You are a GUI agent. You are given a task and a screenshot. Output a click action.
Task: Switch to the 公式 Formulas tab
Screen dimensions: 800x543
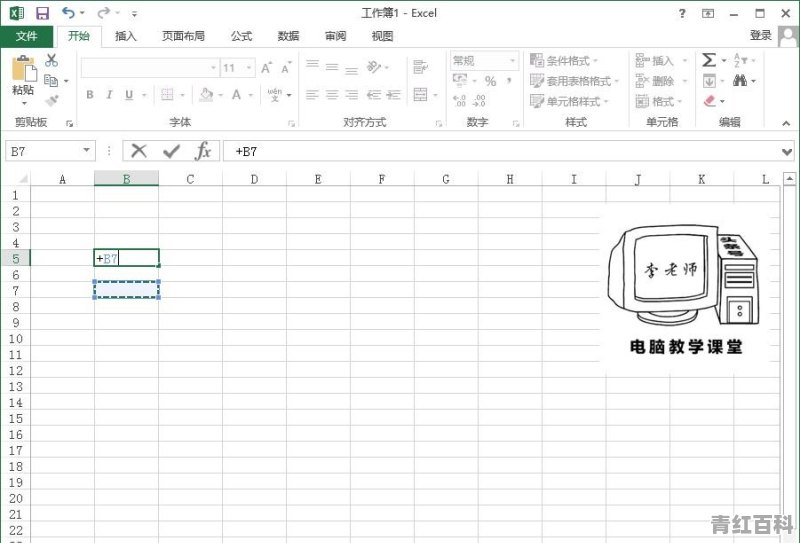click(x=241, y=36)
